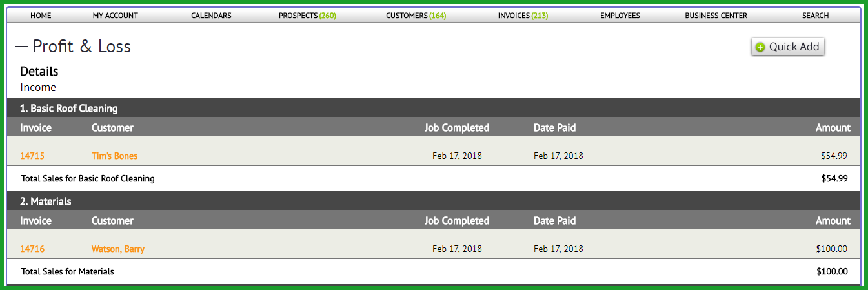
Task: Click Search in the navigation bar
Action: coord(816,16)
